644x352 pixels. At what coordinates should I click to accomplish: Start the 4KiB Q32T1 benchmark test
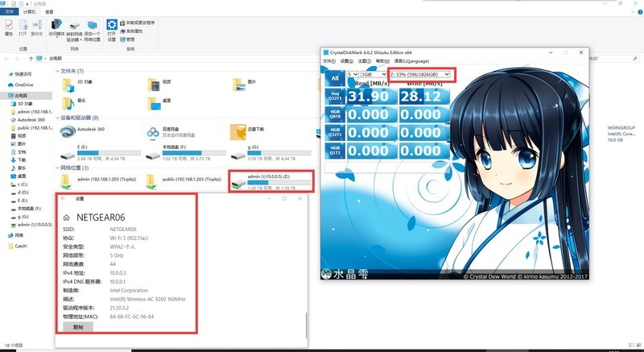(x=335, y=132)
